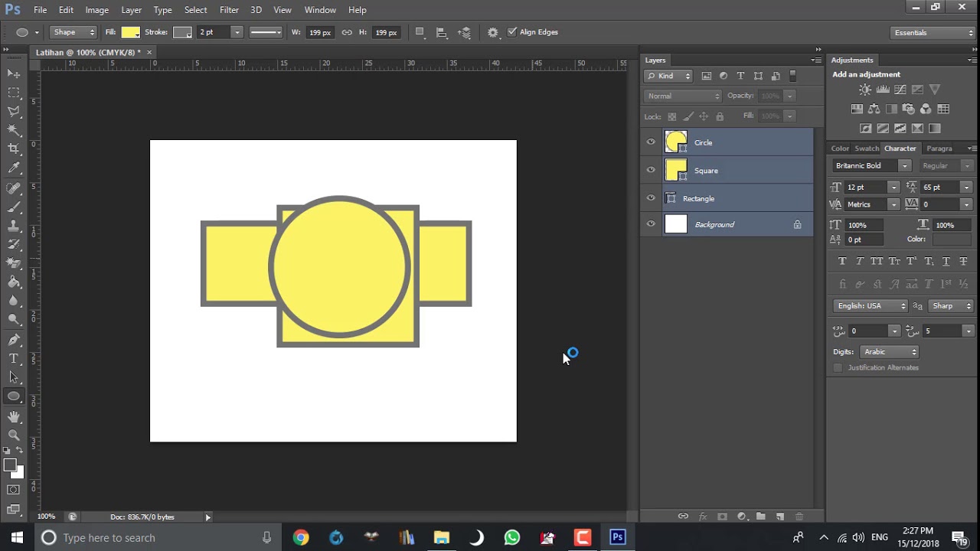The height and width of the screenshot is (551, 980).
Task: Open path operations options
Action: [x=420, y=32]
